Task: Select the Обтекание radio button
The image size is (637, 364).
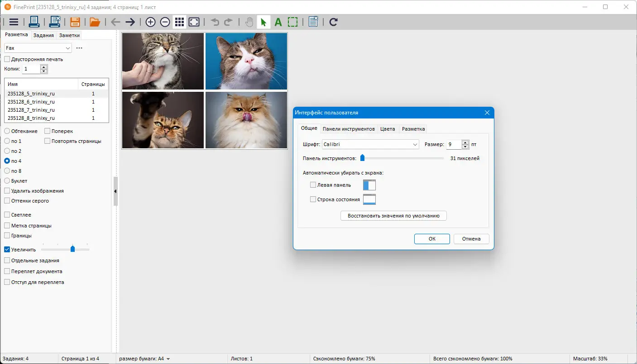Action: click(7, 131)
